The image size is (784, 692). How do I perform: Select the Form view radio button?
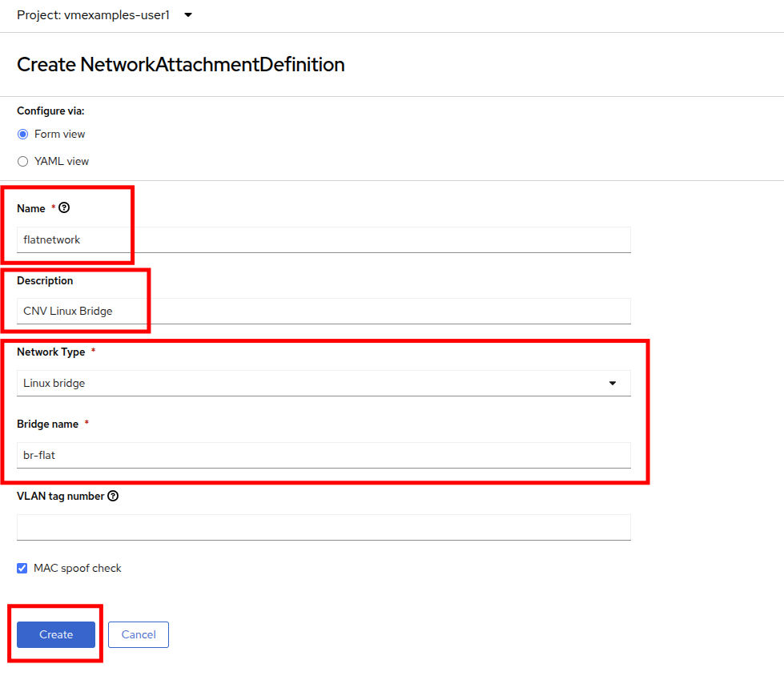pos(22,134)
